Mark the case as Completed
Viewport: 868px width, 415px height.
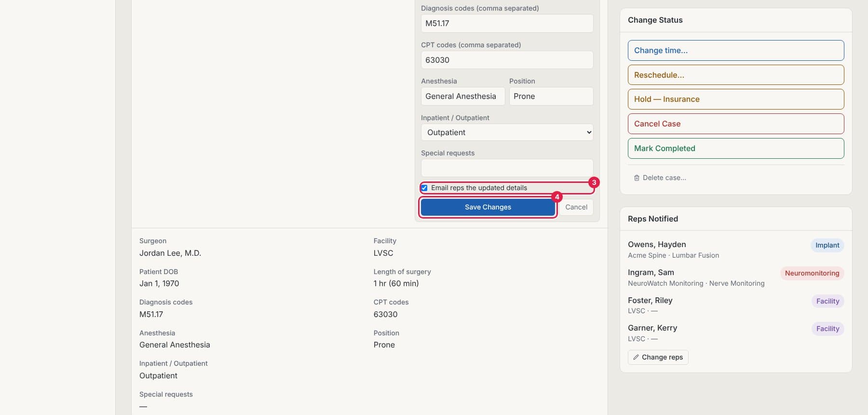[x=736, y=148]
